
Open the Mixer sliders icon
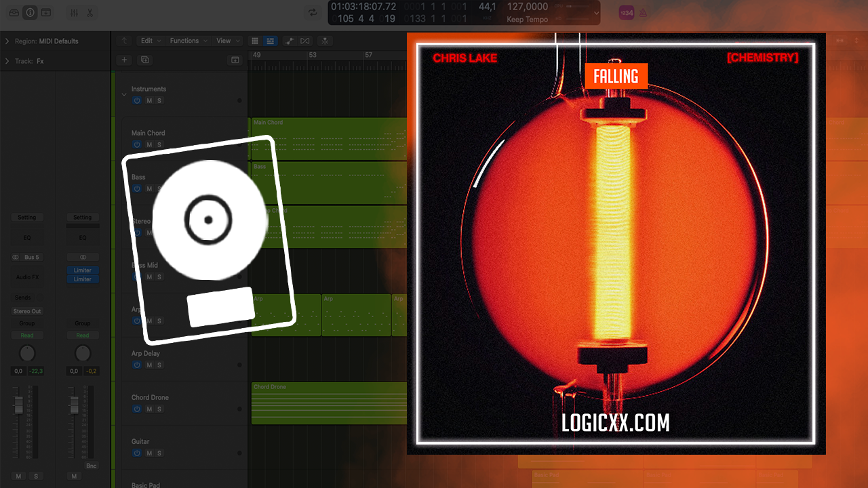click(75, 13)
